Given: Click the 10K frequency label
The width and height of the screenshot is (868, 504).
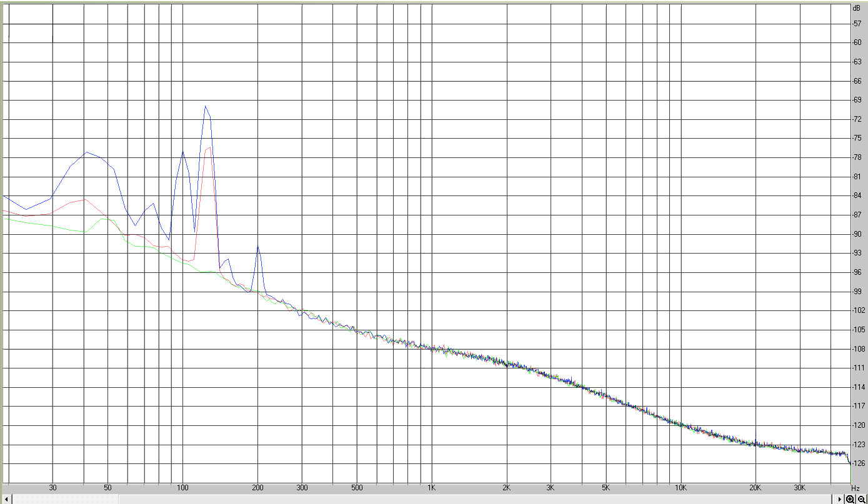Looking at the screenshot, I should (681, 488).
